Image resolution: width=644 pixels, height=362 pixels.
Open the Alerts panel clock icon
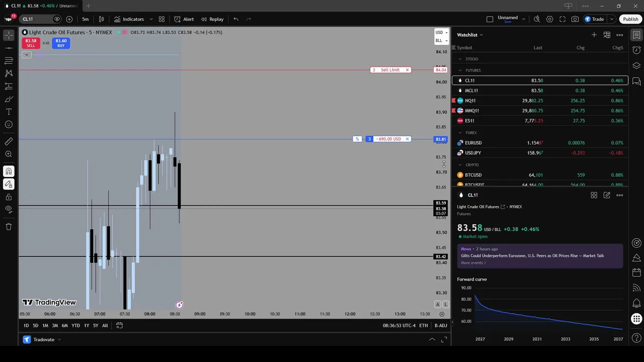pos(636,50)
